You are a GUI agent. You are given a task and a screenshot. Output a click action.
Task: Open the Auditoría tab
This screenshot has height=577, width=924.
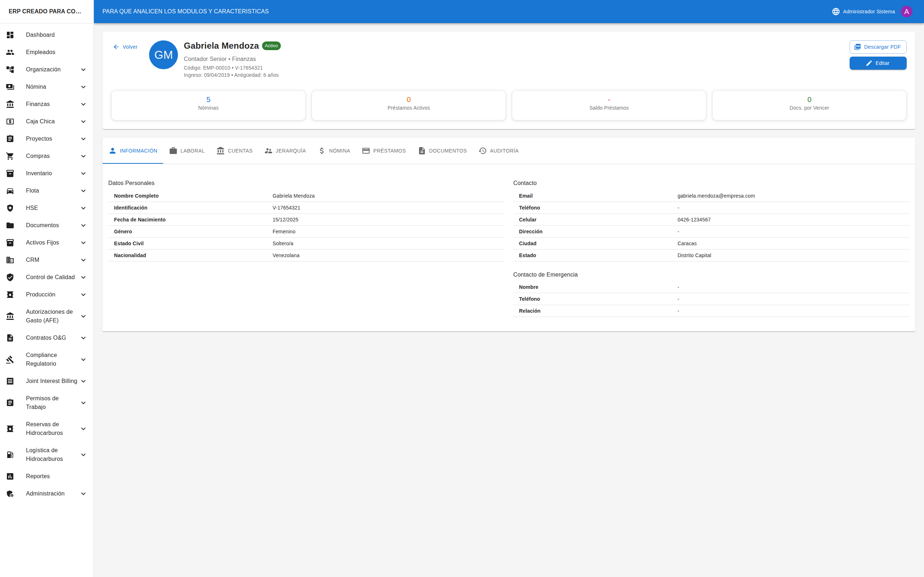point(498,151)
